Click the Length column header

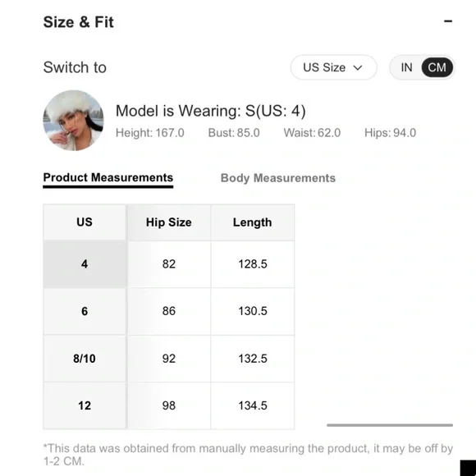coord(252,222)
